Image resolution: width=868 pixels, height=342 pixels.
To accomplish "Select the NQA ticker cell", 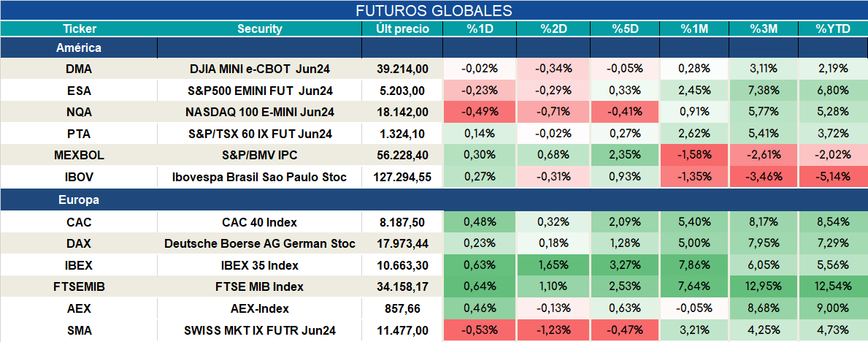I will tap(79, 112).
